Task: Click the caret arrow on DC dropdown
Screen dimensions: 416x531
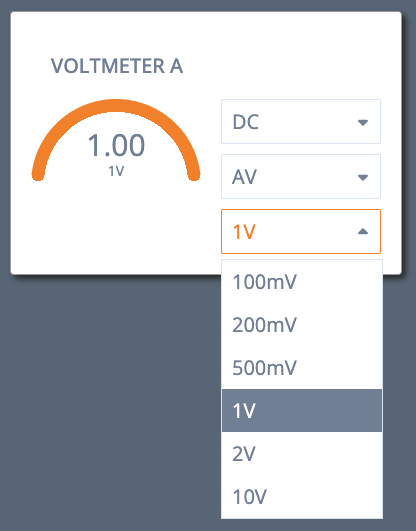Action: click(x=363, y=122)
